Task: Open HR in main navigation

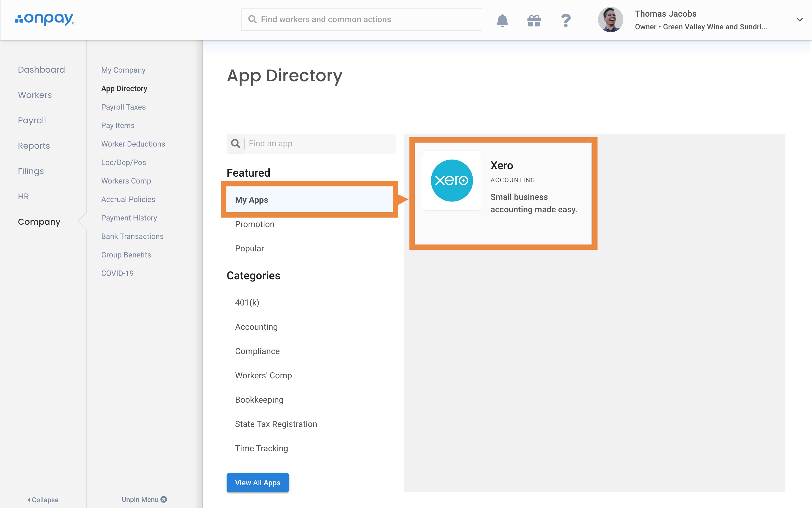Action: tap(23, 196)
